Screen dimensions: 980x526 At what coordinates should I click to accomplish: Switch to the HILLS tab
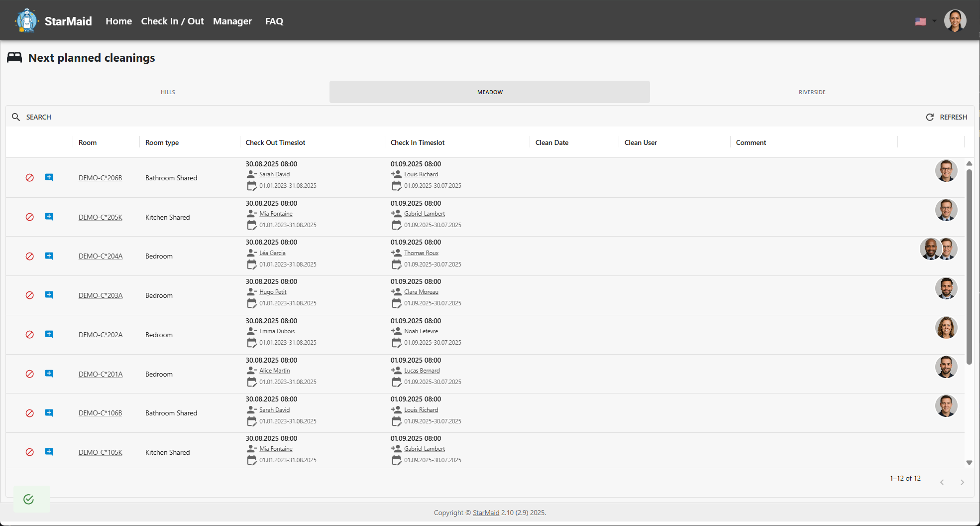(168, 92)
